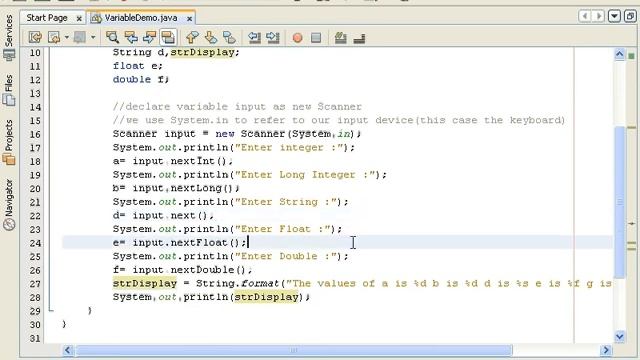Click comment '//declare variable input as new Scanner'
640x360 pixels.
pyautogui.click(x=237, y=107)
